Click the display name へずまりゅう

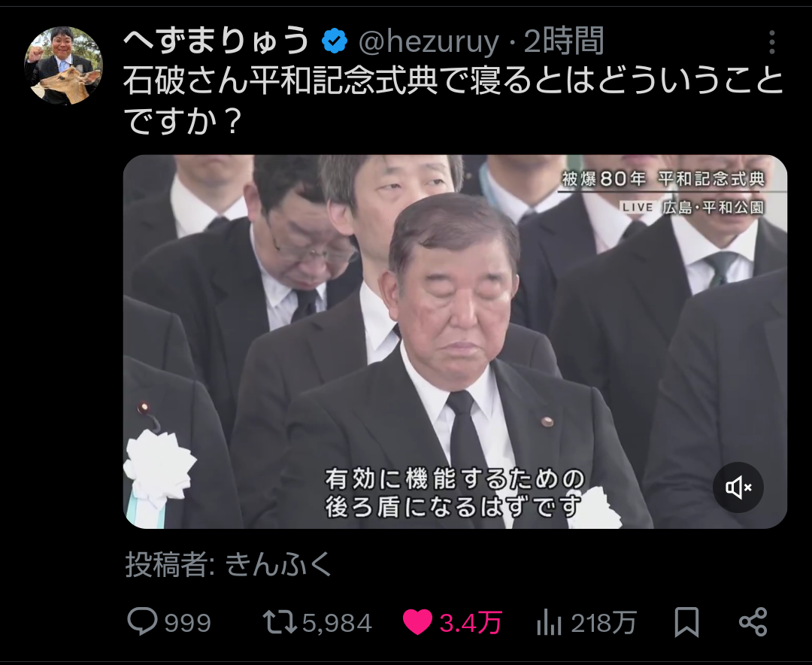click(217, 41)
